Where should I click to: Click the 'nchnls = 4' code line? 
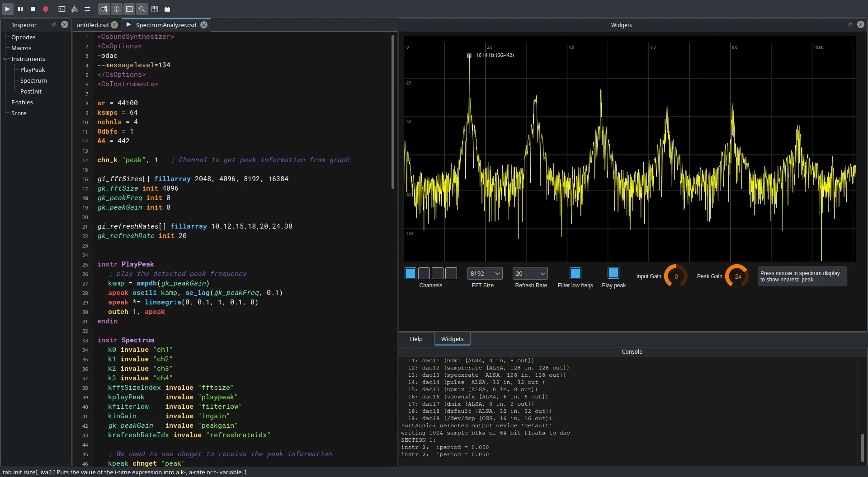click(x=118, y=122)
